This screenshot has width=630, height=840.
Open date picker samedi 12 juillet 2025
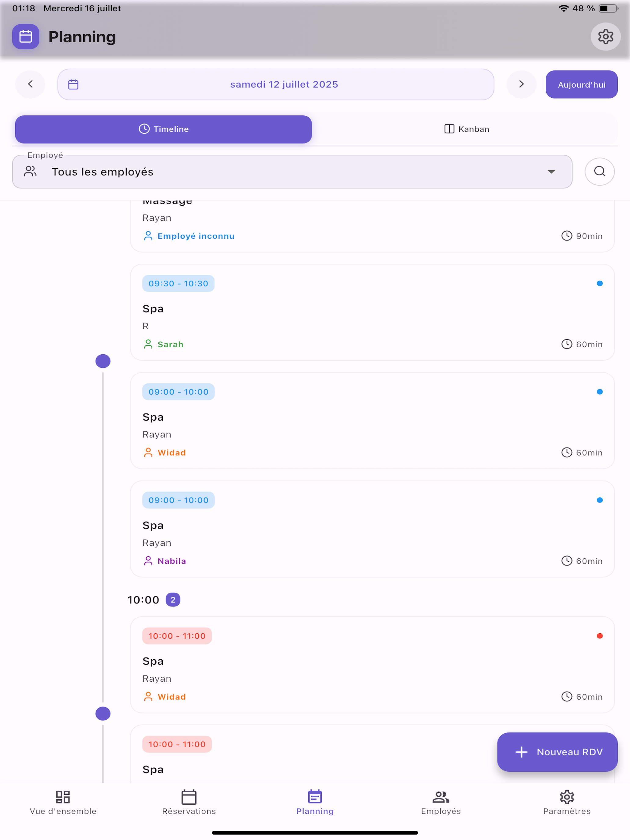276,84
